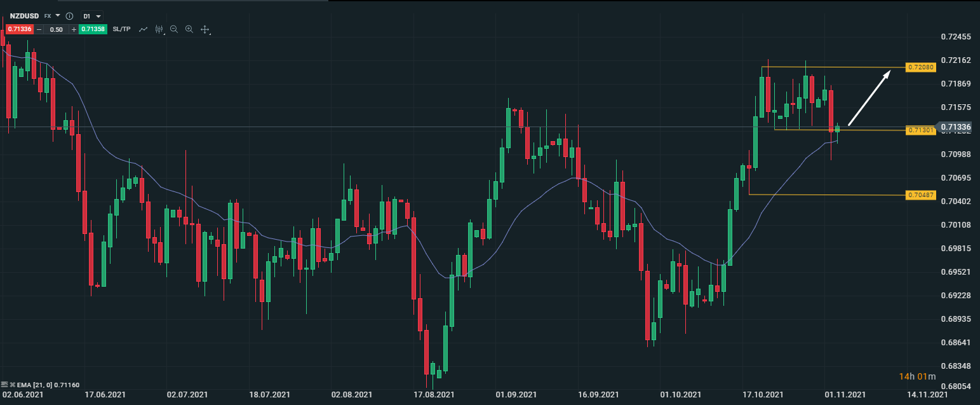
Task: Expand the NZDUSD FX symbol dropdown arrow
Action: [58, 15]
